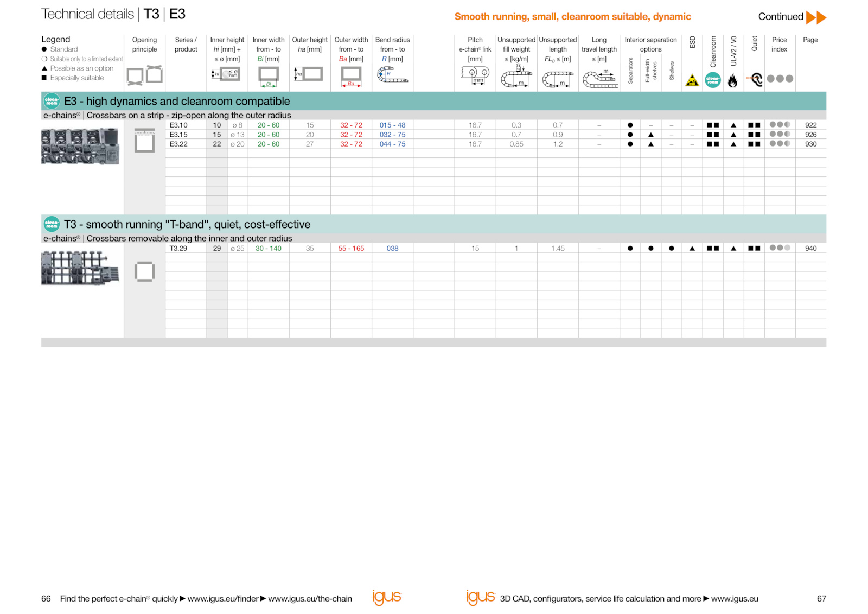Image resolution: width=868 pixels, height=614 pixels.
Task: Click the cleanroom badge in E3 section header
Action: point(52,101)
